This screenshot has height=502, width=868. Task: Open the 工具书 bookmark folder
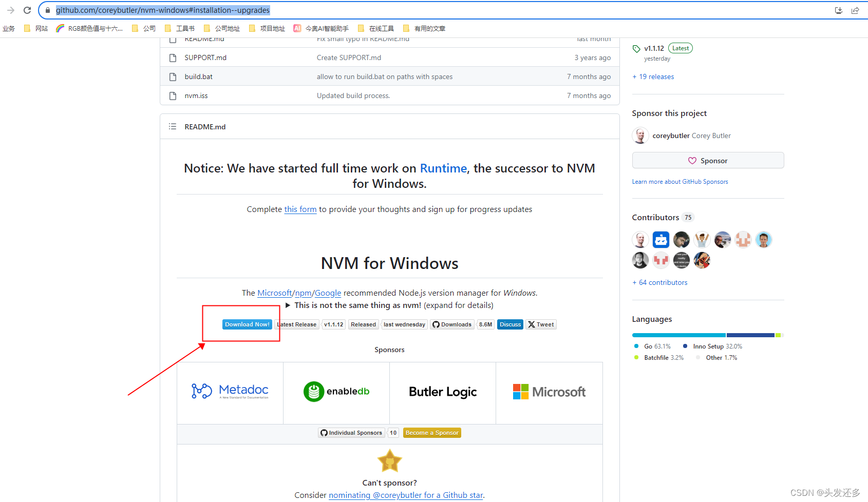point(180,28)
